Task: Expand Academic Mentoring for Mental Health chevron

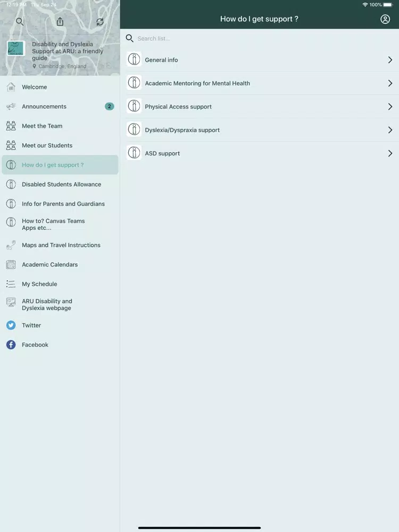Action: (x=390, y=84)
